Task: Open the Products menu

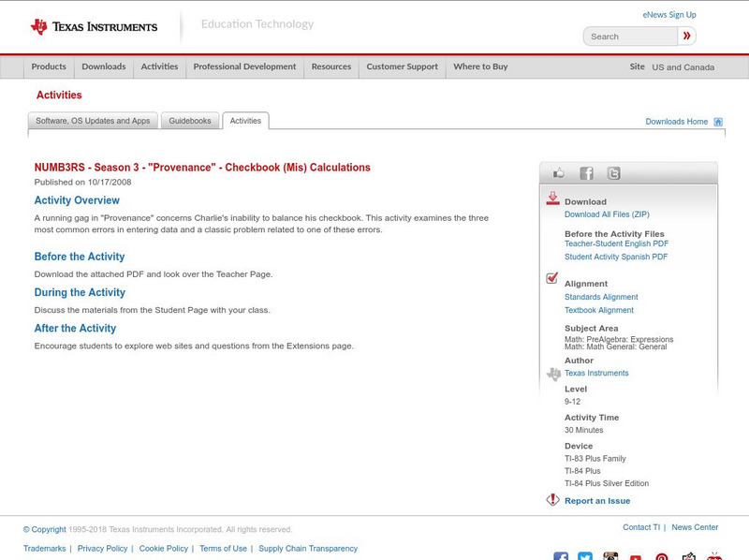Action: click(49, 66)
